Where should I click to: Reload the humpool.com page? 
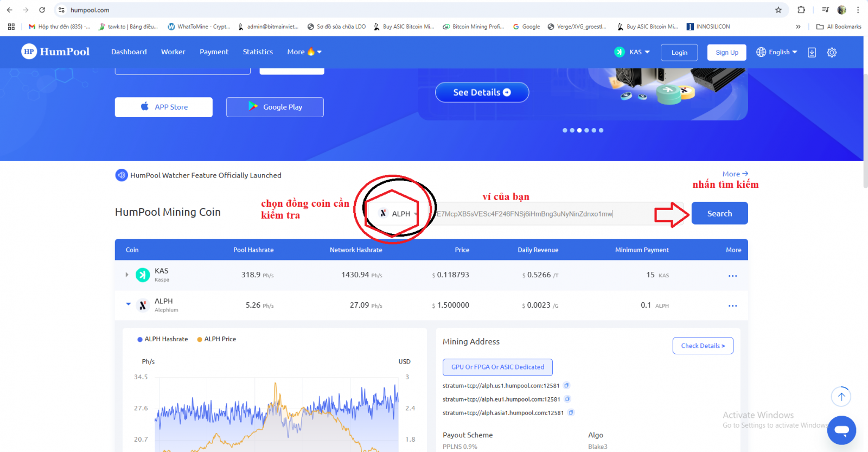(42, 10)
